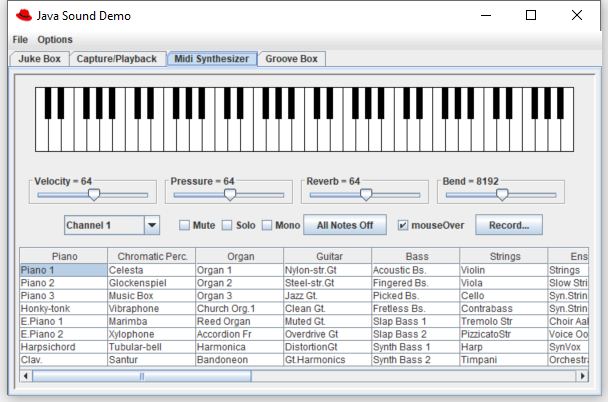Uncheck the mouseOver checkbox

point(404,225)
